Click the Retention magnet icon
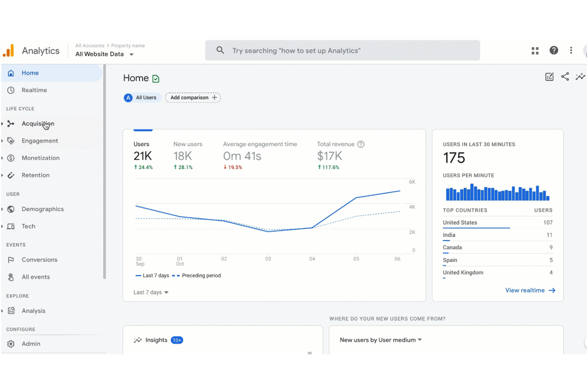This screenshot has height=392, width=588. 11,175
